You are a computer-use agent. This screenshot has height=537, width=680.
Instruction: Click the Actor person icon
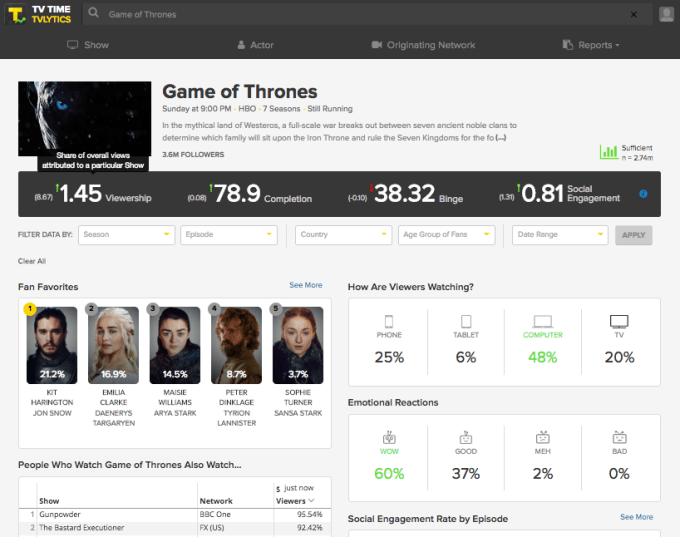(241, 45)
